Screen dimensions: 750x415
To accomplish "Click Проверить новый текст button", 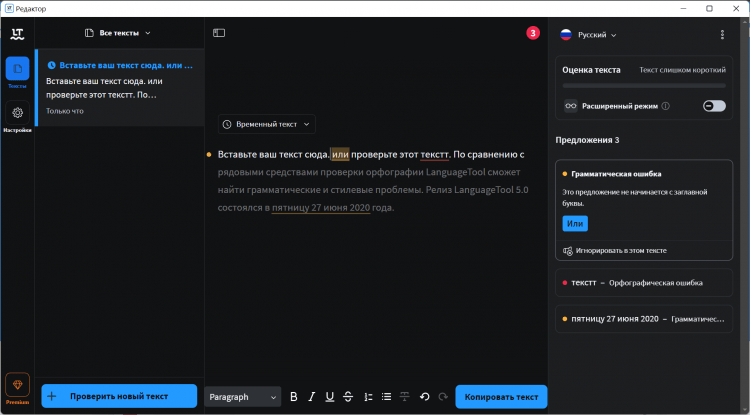I will pos(119,397).
